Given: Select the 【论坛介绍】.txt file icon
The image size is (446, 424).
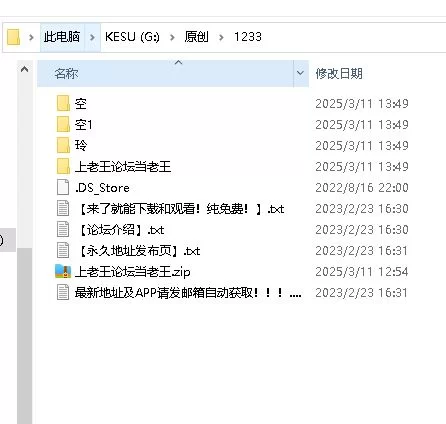Looking at the screenshot, I should point(63,230).
